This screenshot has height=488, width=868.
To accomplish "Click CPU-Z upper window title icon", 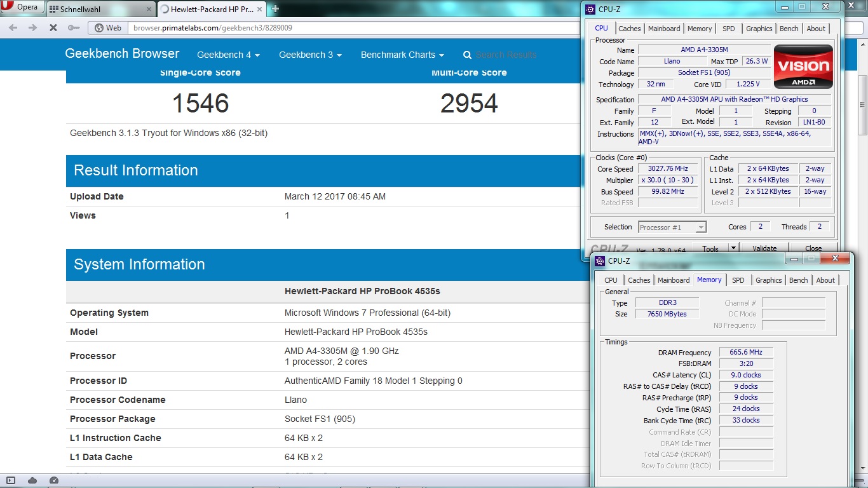I will click(591, 9).
